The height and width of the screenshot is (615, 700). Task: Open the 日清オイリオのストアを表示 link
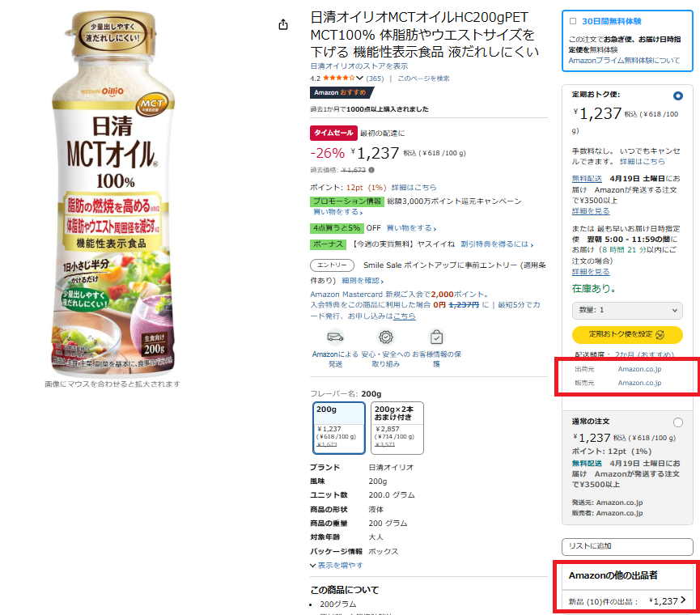[359, 66]
